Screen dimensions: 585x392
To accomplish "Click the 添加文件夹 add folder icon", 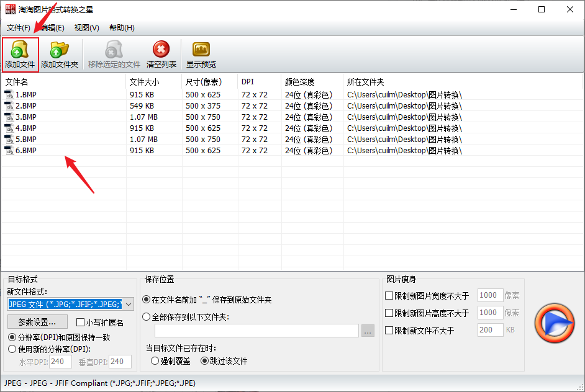I will (x=60, y=50).
